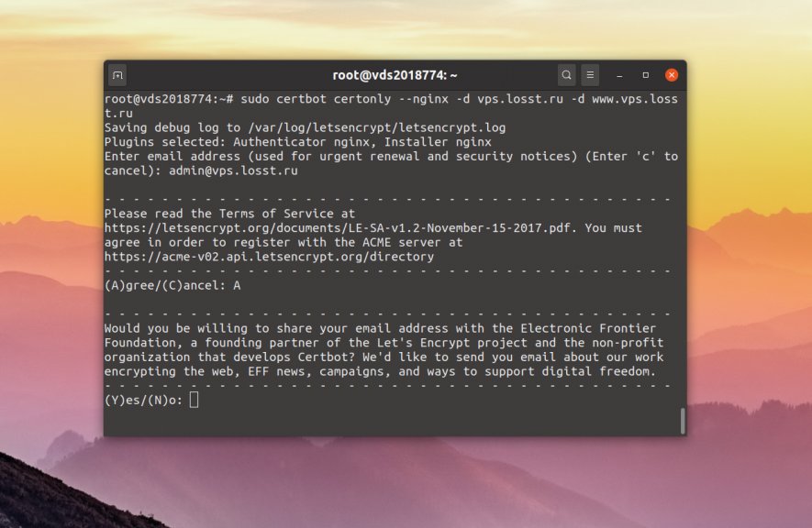Click the (A)gree/(C)ancel prompt line
This screenshot has width=812, height=528.
(172, 285)
